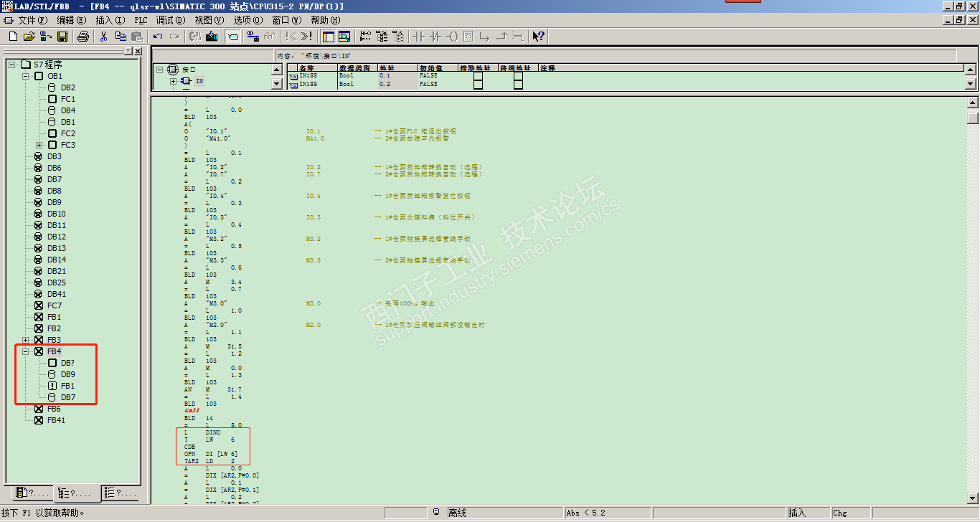Click the online/offline network icon in toolbar
Image resolution: width=980 pixels, height=522 pixels.
253,37
